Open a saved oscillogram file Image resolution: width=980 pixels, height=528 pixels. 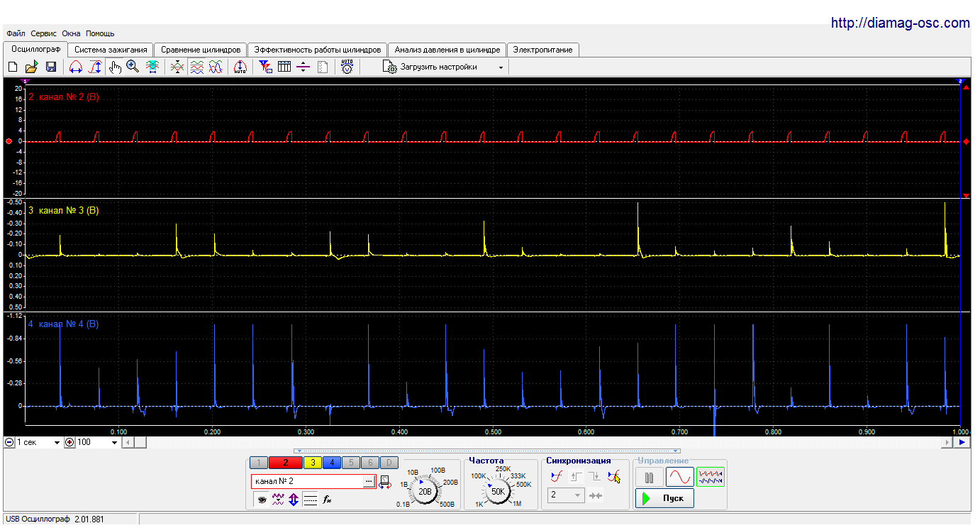pyautogui.click(x=31, y=67)
